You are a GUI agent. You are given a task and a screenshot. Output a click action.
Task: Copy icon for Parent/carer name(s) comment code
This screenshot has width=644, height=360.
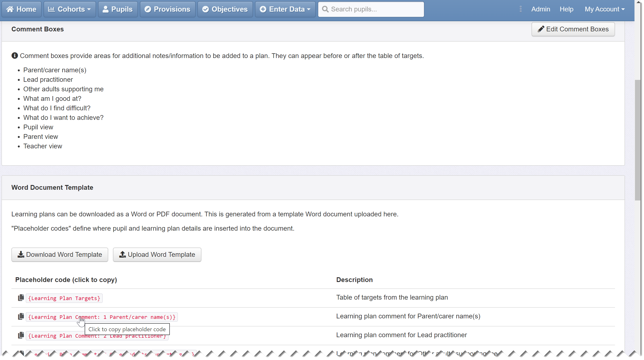pos(21,316)
